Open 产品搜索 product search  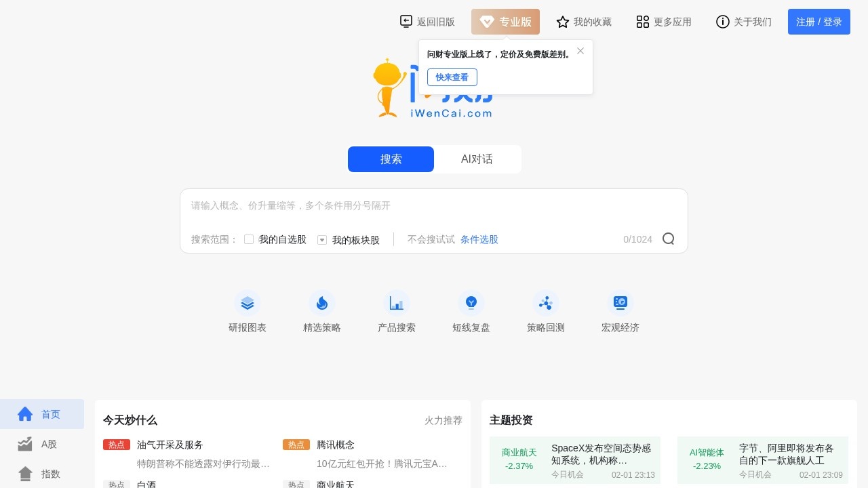pyautogui.click(x=397, y=312)
